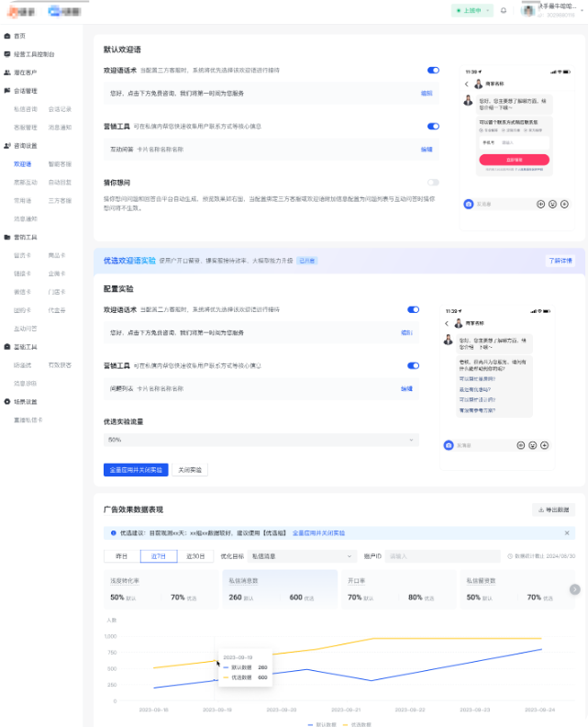Viewport: 588px width, 727px height.
Task: Open 欢迎语 in sidebar
Action: click(22, 164)
